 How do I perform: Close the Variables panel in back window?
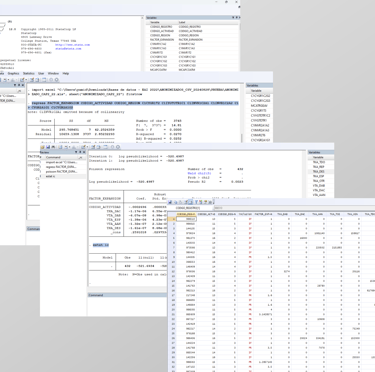[238, 17]
